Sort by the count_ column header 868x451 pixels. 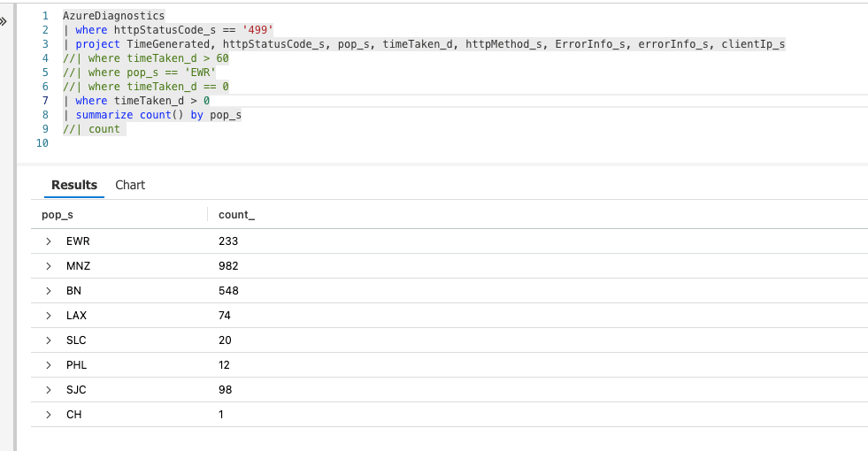[x=237, y=215]
